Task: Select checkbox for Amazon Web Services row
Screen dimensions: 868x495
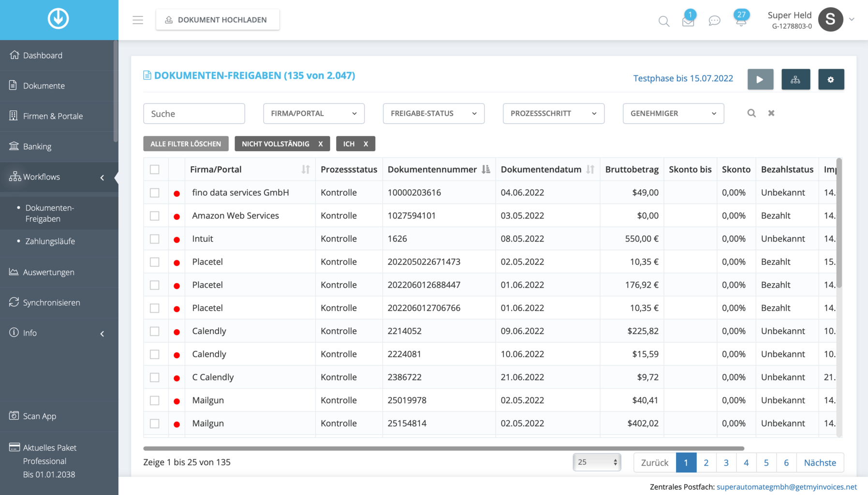Action: [155, 216]
